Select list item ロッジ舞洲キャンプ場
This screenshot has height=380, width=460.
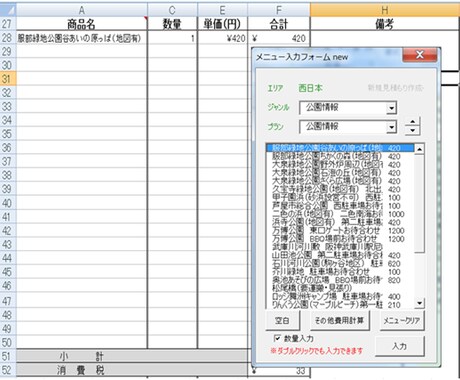click(340, 296)
